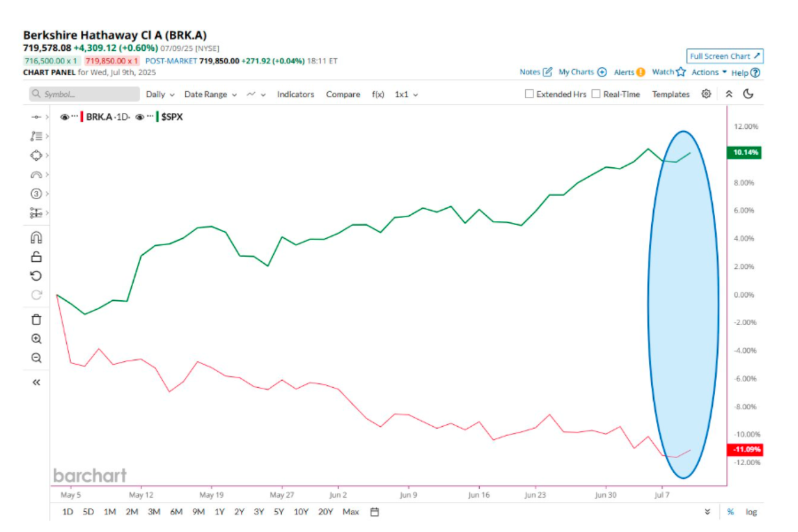Select the 6M time range
Screen dimensions: 798x532
pyautogui.click(x=176, y=512)
